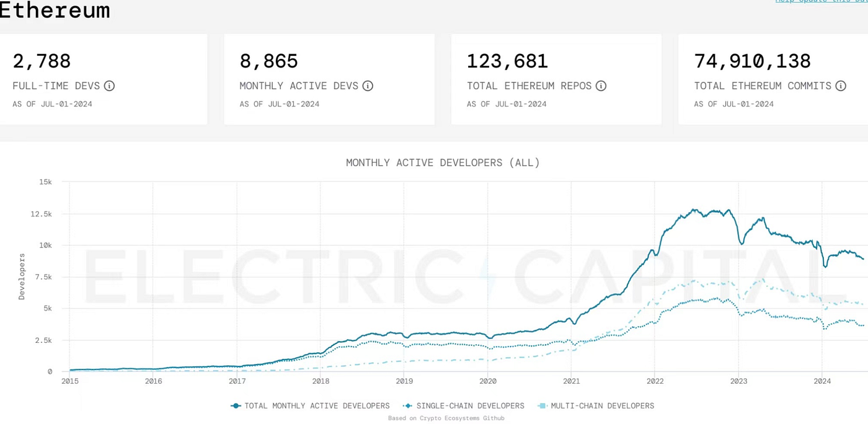This screenshot has width=868, height=424.
Task: Click the 2024 x-axis label
Action: pos(822,381)
